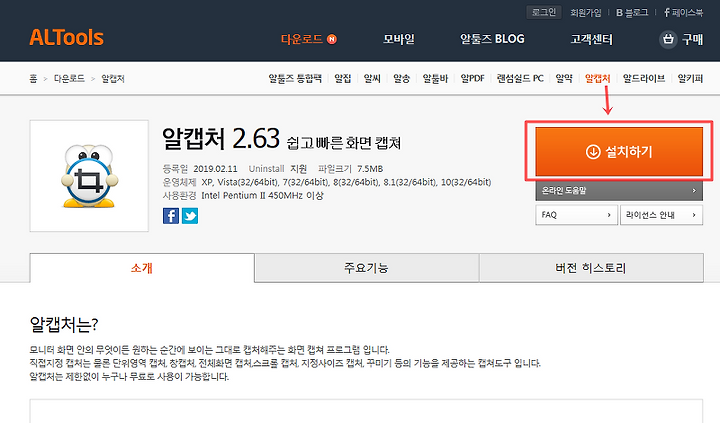
Task: Select 알키퍼 in product list
Action: click(690, 79)
